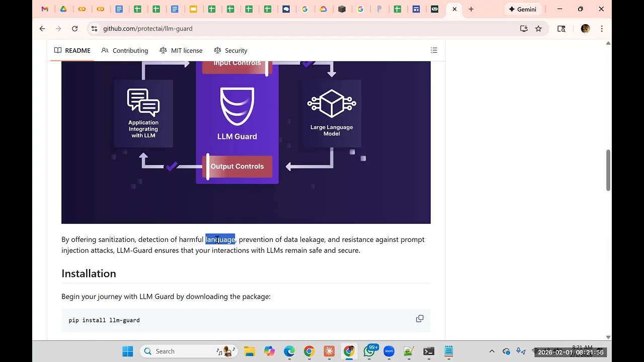Click the taskbar Search box
The width and height of the screenshot is (644, 362).
pos(189,351)
